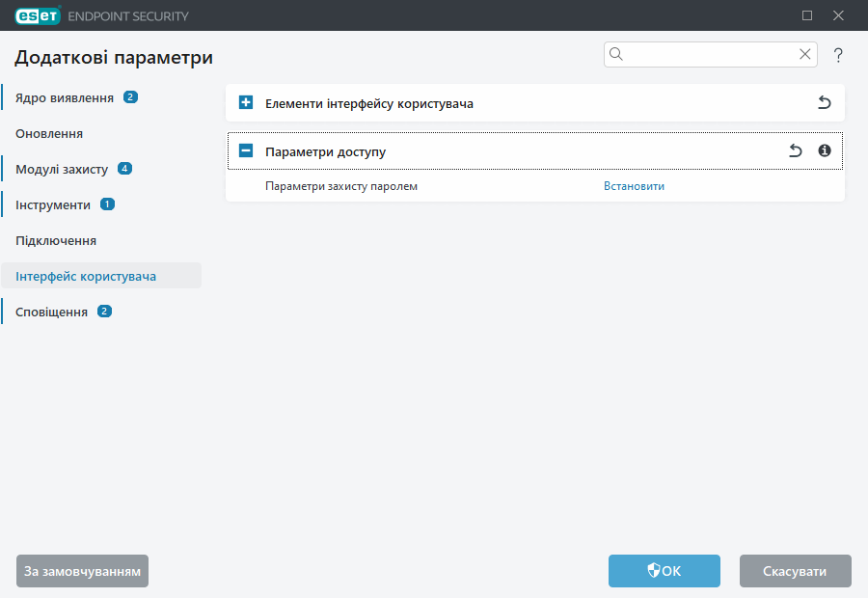Click the magnifier icon in the search box
The height and width of the screenshot is (598, 868).
click(x=617, y=55)
